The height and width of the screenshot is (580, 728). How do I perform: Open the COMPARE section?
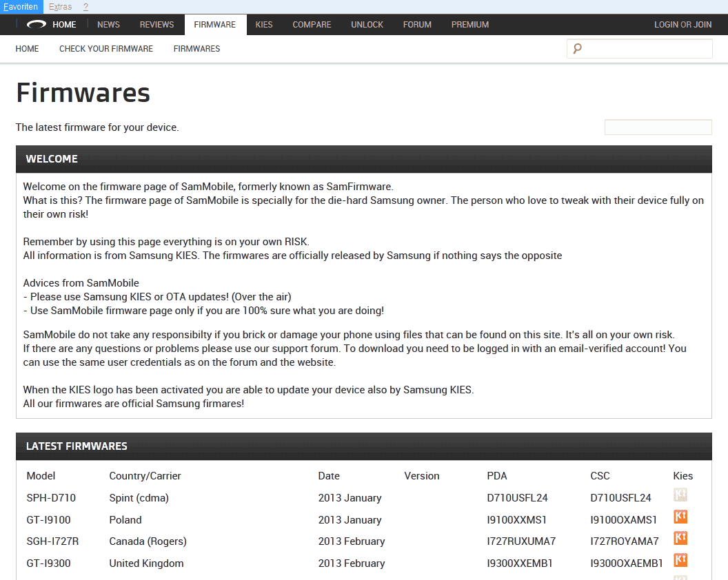312,25
